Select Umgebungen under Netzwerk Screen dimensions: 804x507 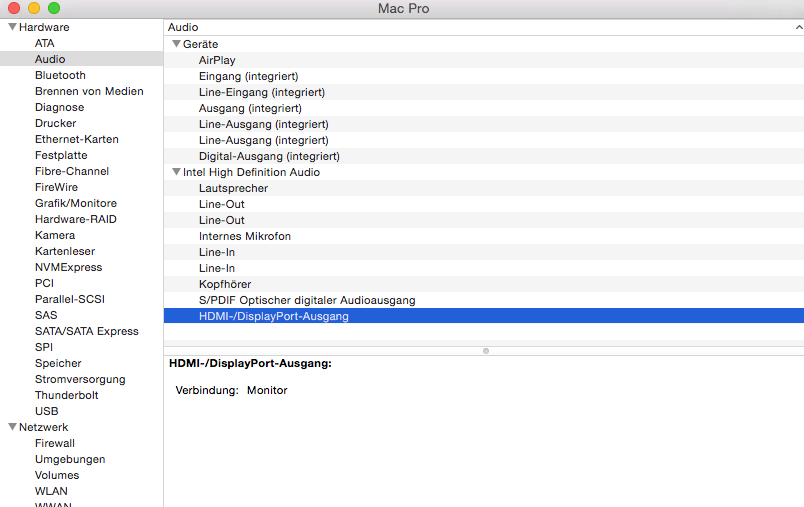(x=70, y=459)
